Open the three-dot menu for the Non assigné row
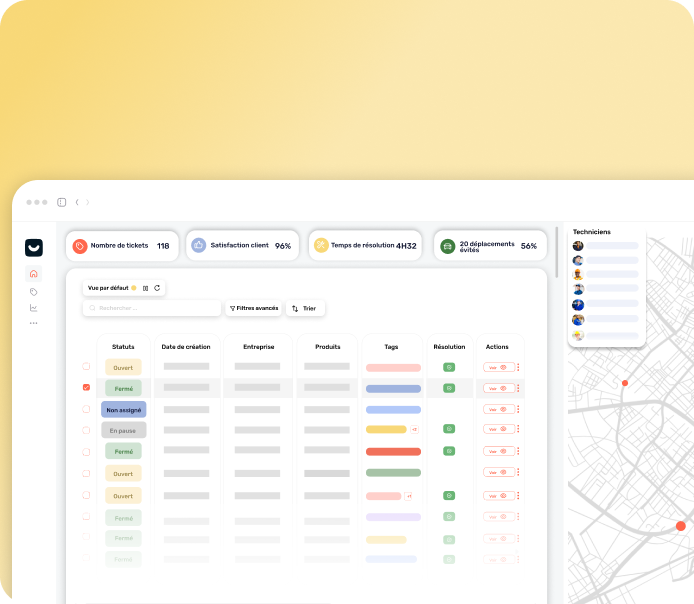 [x=518, y=409]
